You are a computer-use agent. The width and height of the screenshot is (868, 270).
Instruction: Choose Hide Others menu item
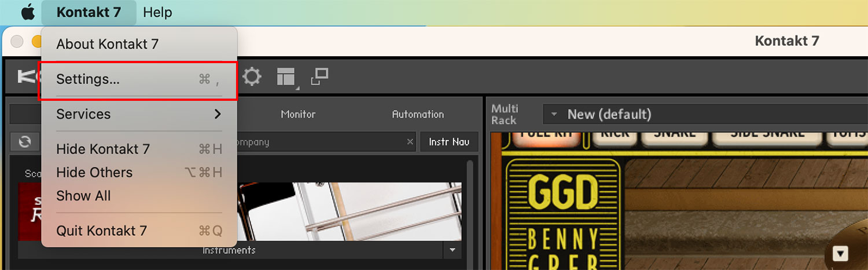click(139, 173)
